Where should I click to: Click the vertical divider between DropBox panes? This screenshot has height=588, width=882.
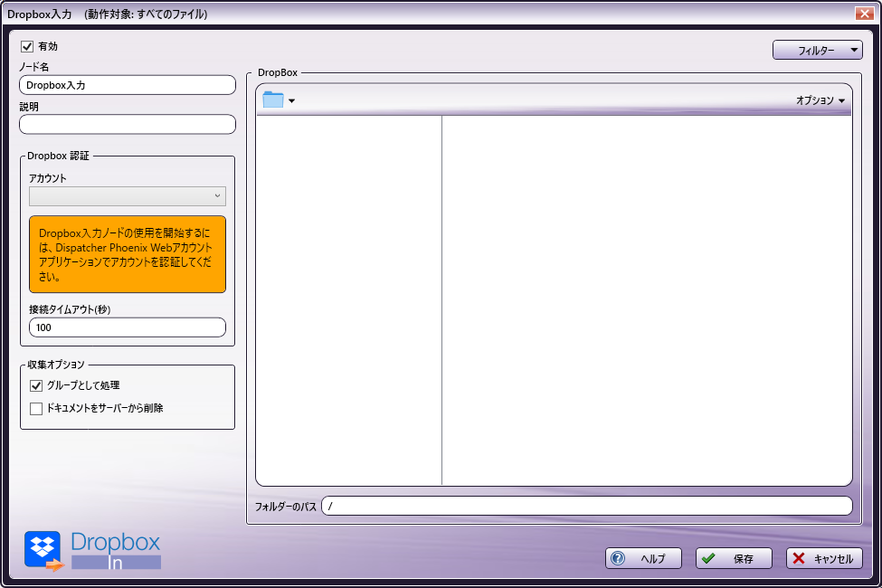point(441,299)
